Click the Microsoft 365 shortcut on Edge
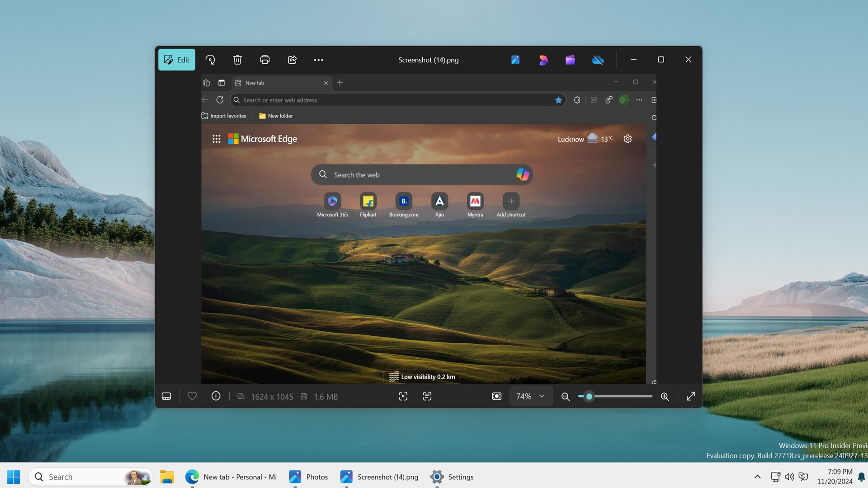 (332, 201)
